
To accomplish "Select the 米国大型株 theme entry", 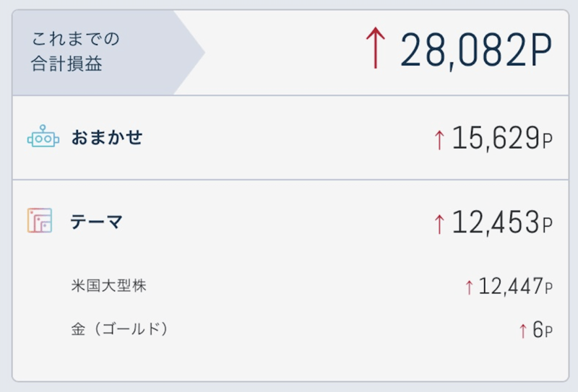I will (x=109, y=286).
